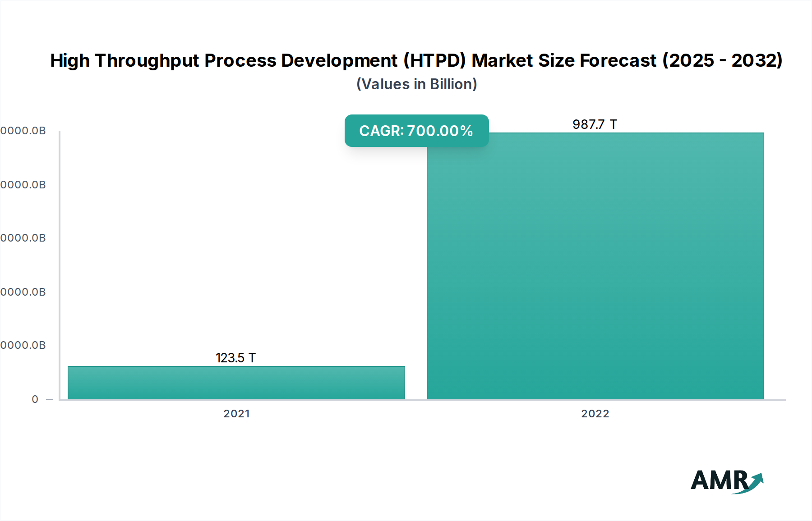
Task: Click the (Values in Billion) subtitle
Action: (x=416, y=84)
